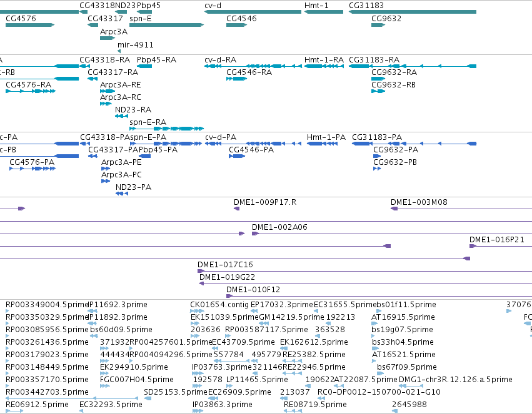The height and width of the screenshot is (414, 532).
Task: Click the CK01654.contig EST
Action: [x=197, y=311]
